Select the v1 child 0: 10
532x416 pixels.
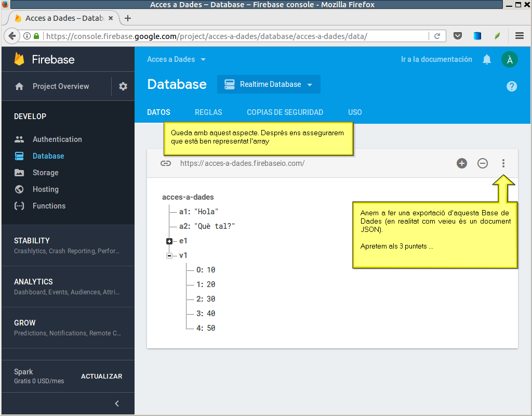pyautogui.click(x=206, y=270)
